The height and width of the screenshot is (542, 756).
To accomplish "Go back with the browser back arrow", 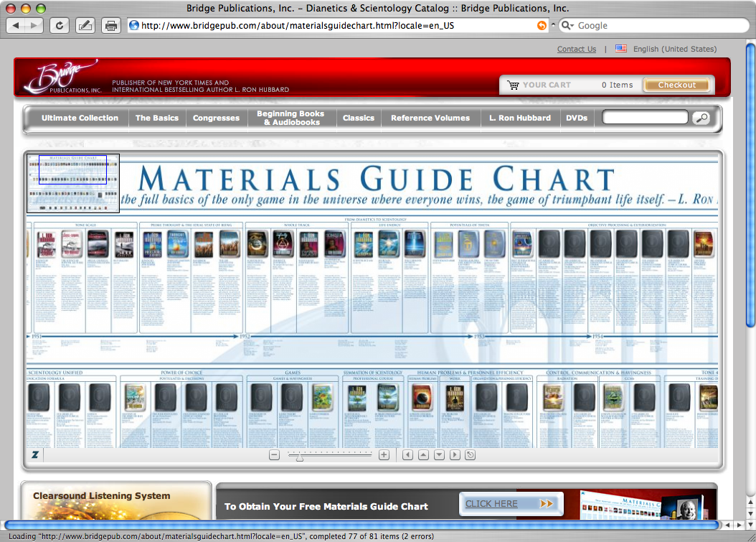I will point(16,26).
